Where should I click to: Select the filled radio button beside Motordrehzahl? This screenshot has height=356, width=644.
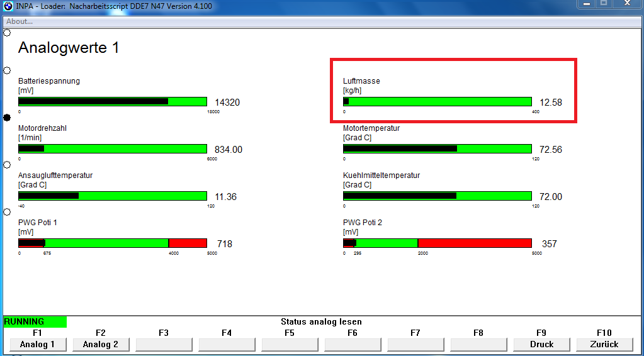click(x=7, y=118)
